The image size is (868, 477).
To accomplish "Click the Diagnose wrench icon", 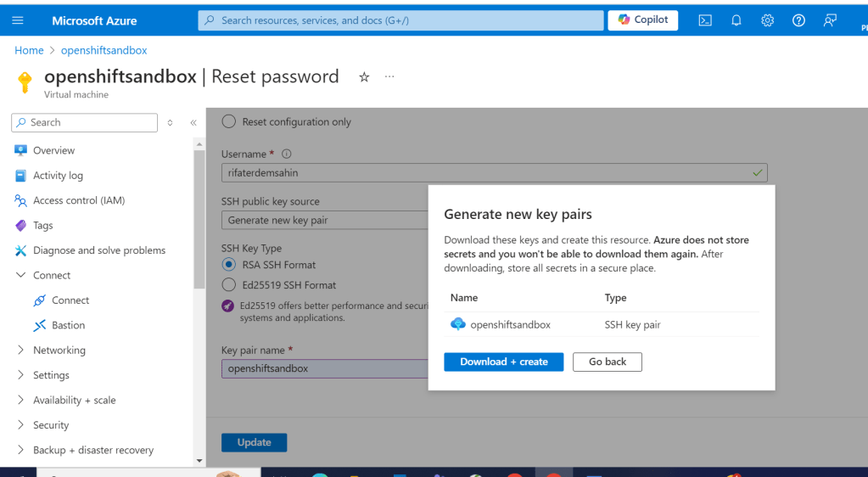I will [20, 250].
